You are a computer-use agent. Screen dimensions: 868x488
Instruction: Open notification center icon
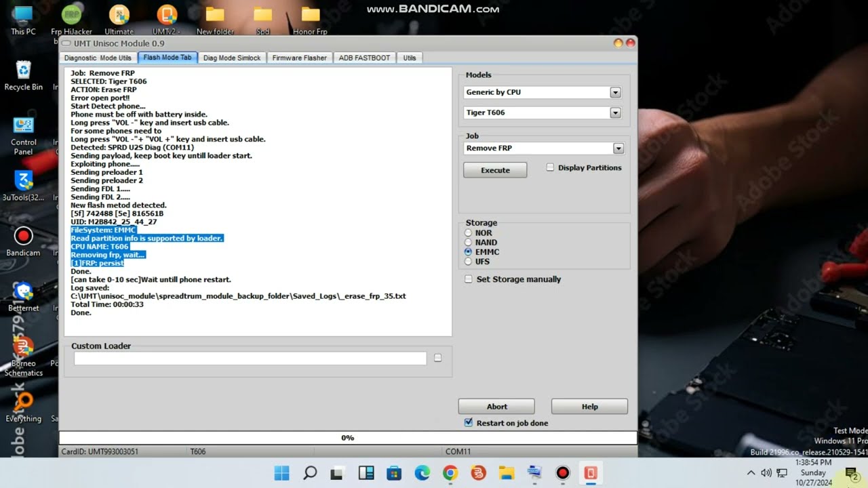(852, 474)
